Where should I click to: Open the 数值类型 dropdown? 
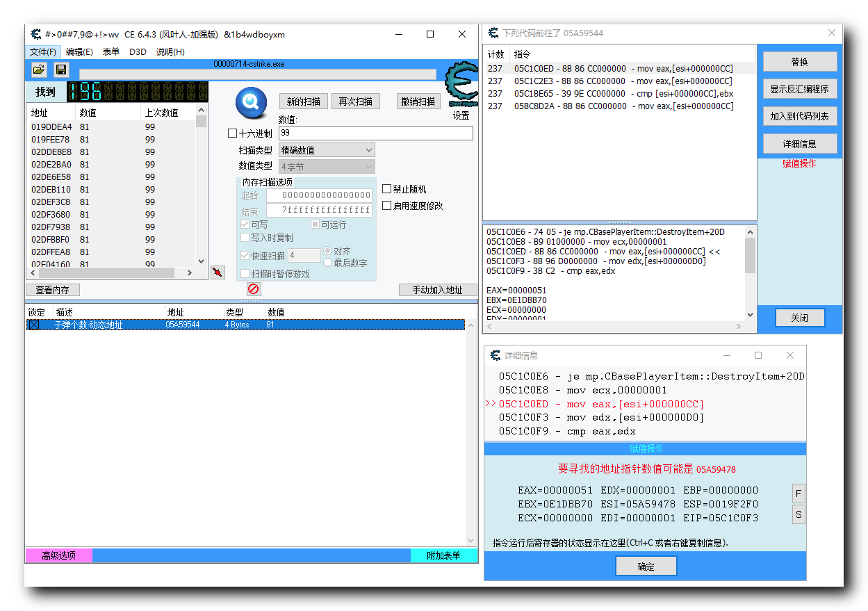[x=327, y=167]
